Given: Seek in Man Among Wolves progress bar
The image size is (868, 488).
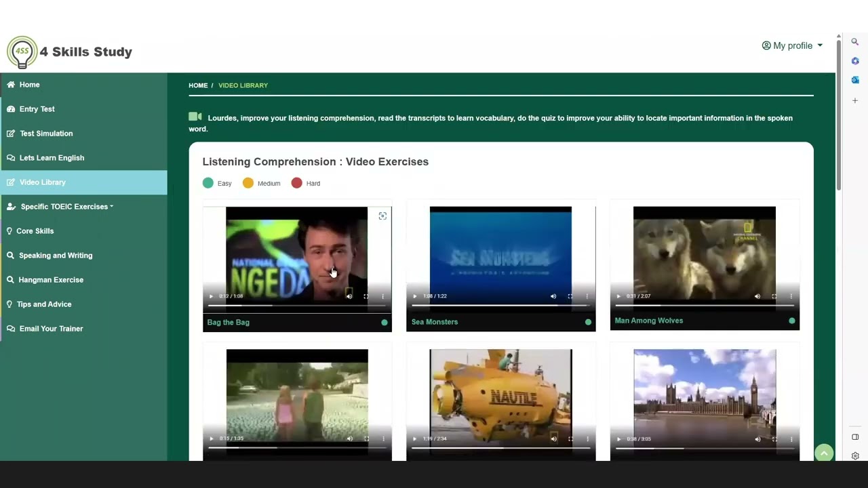Looking at the screenshot, I should pos(705,306).
